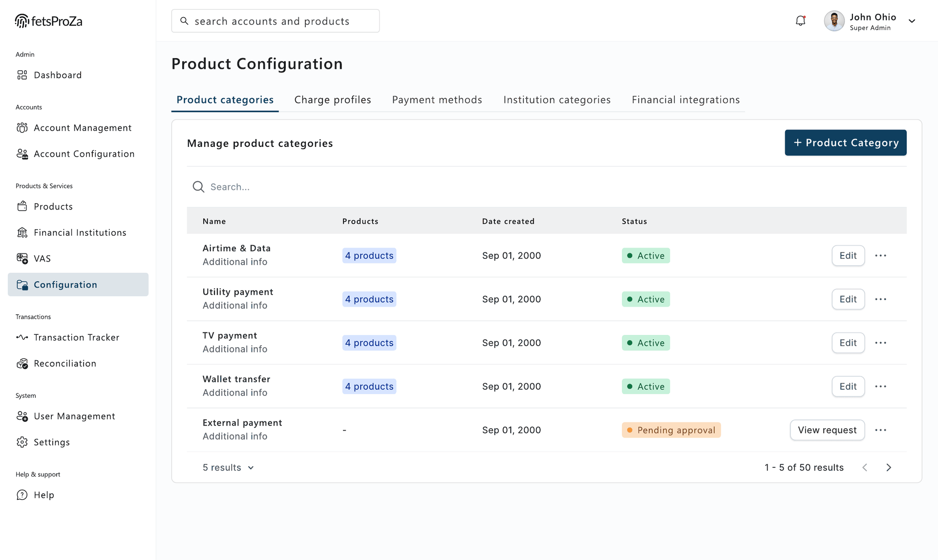Click 4 products badge for Airtime & Data
This screenshot has height=560, width=938.
tap(369, 255)
